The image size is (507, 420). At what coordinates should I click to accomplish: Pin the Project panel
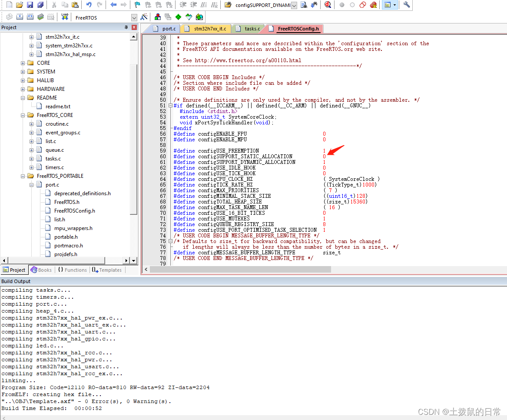(126, 27)
